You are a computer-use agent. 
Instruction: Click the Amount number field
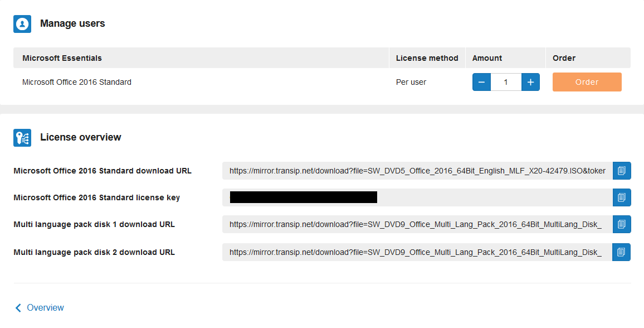[x=506, y=82]
